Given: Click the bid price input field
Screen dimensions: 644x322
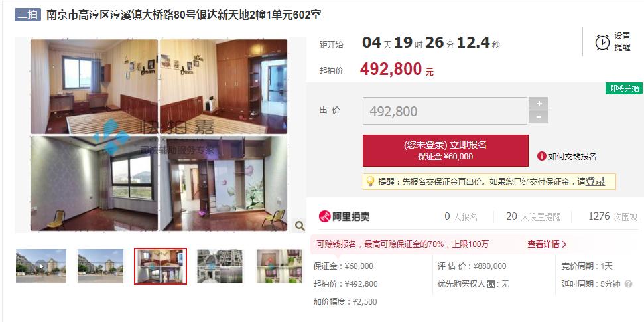Looking at the screenshot, I should (x=445, y=111).
